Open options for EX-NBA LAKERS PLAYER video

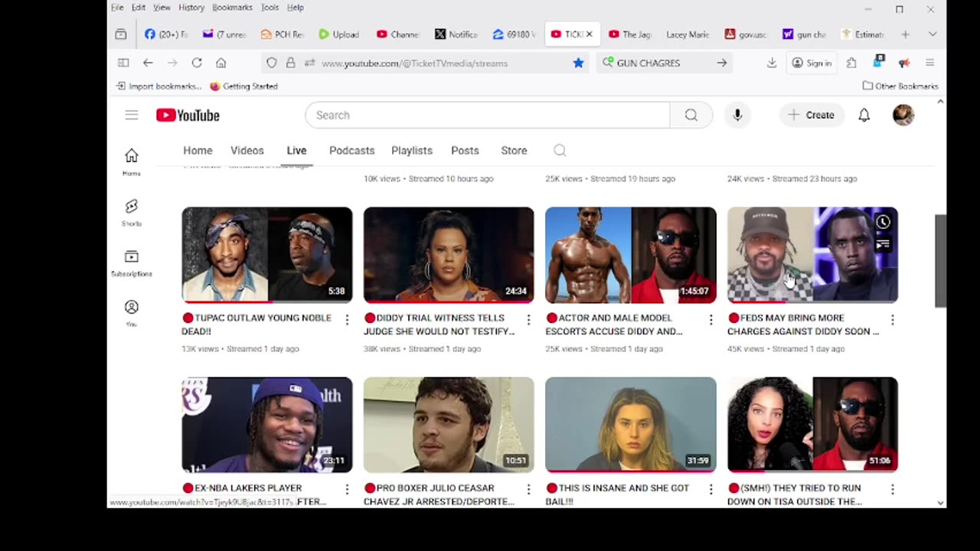point(347,489)
